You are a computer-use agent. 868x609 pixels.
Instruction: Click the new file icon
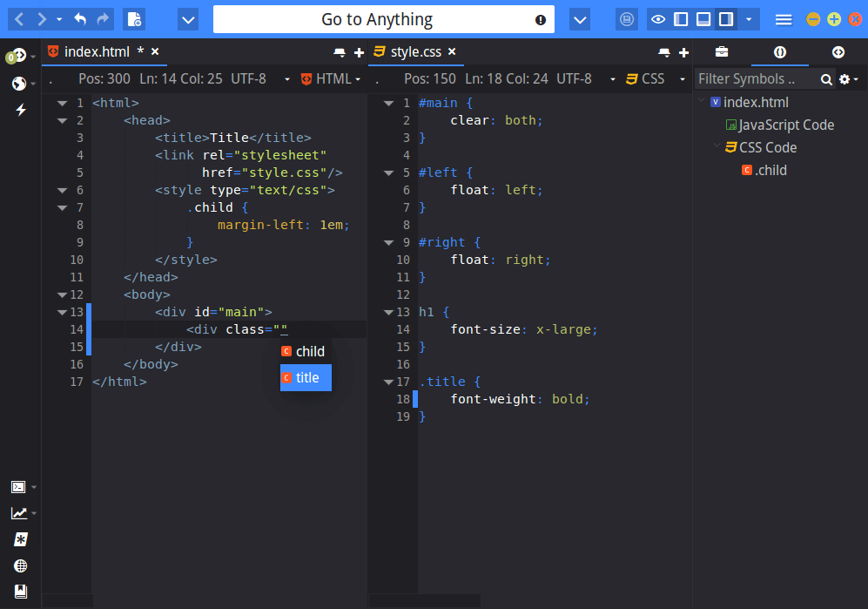tap(134, 19)
